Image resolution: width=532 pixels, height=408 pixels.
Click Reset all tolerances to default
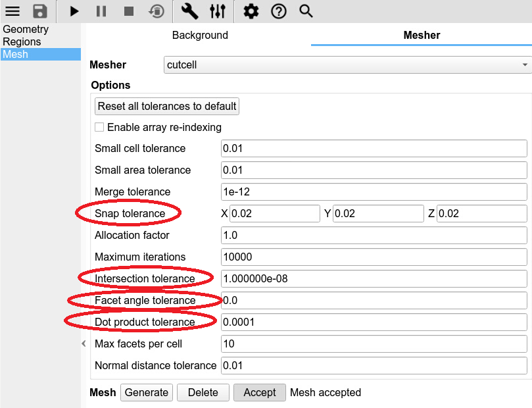(x=167, y=106)
